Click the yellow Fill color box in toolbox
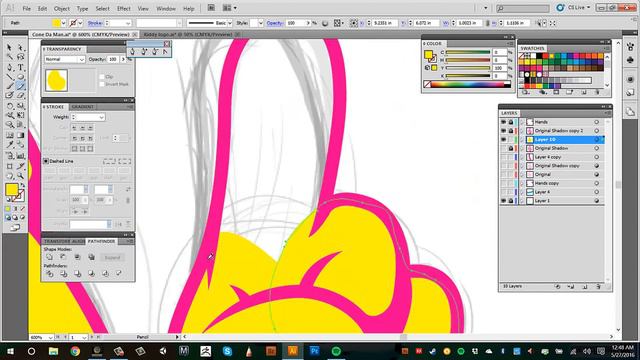Viewport: 640px width, 360px height. [11, 190]
